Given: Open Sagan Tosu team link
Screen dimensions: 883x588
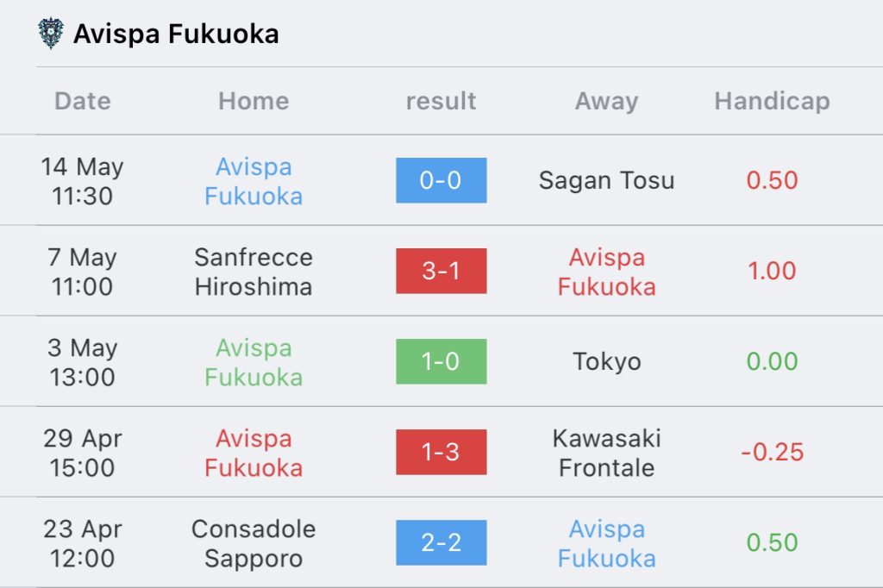Looking at the screenshot, I should point(606,181).
